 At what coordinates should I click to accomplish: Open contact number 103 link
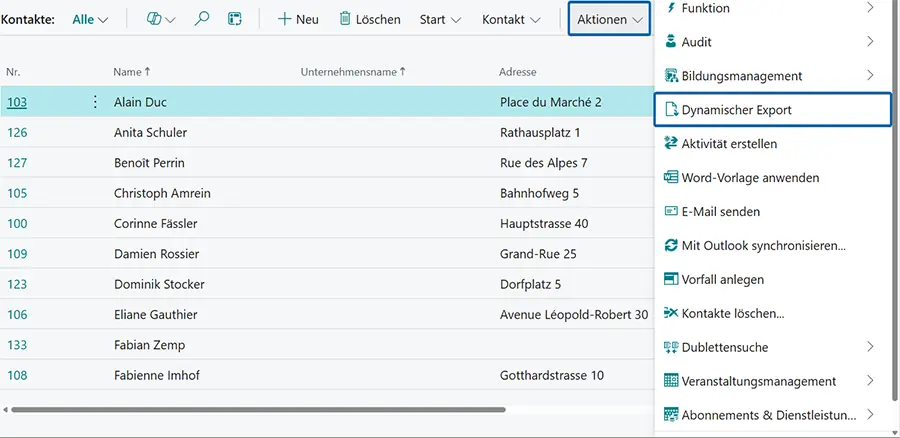[17, 102]
